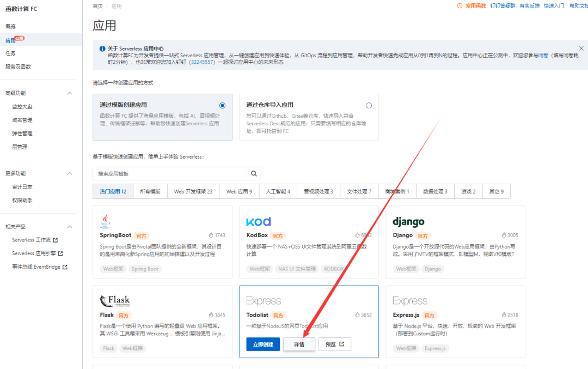The height and width of the screenshot is (369, 588).
Task: Click the fire icon beside 1845
Action: point(211,315)
